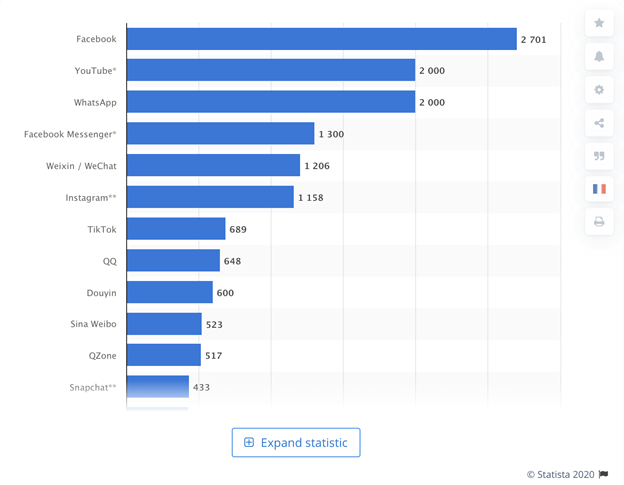Click the Facebook bar showing 2 701

(322, 39)
